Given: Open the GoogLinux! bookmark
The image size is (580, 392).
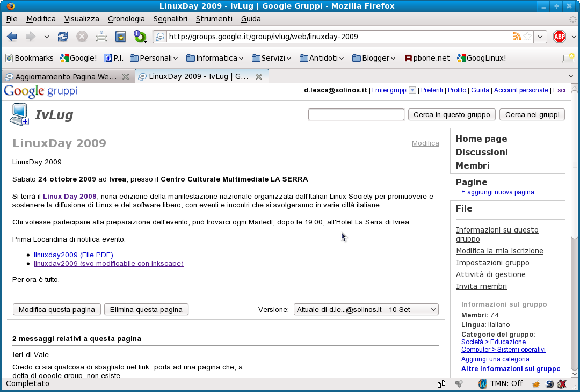Looking at the screenshot, I should [x=482, y=58].
